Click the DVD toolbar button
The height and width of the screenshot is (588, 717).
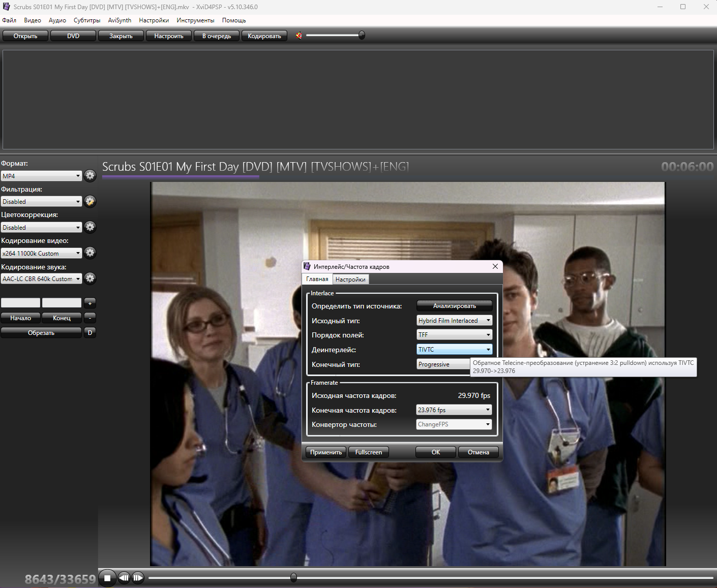[73, 36]
